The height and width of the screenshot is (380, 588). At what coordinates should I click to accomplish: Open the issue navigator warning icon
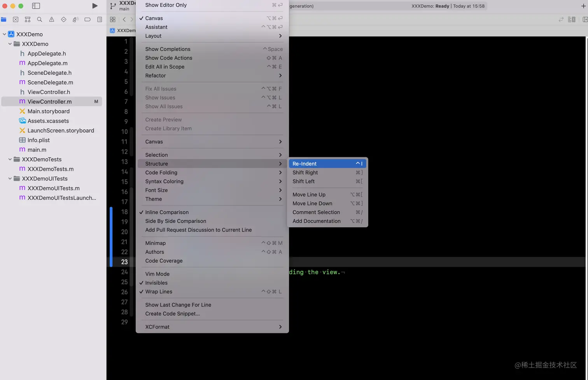click(x=52, y=19)
